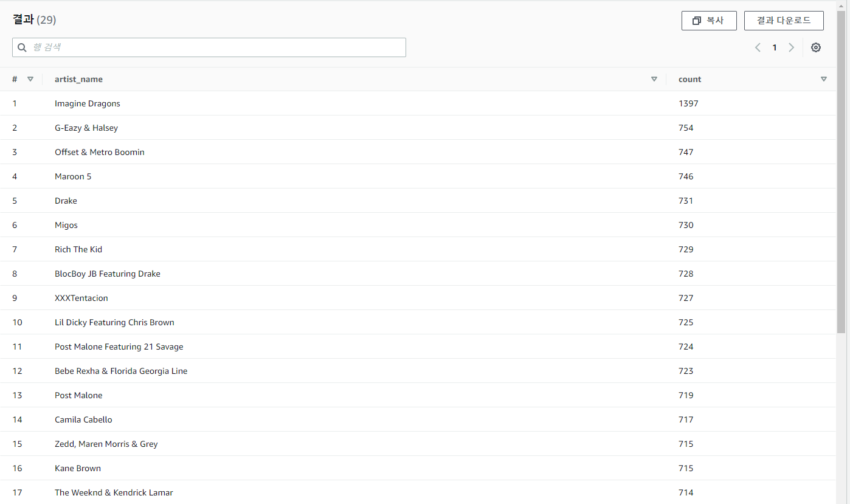Sort by artist_name column arrow
The height and width of the screenshot is (504, 850).
coord(654,79)
